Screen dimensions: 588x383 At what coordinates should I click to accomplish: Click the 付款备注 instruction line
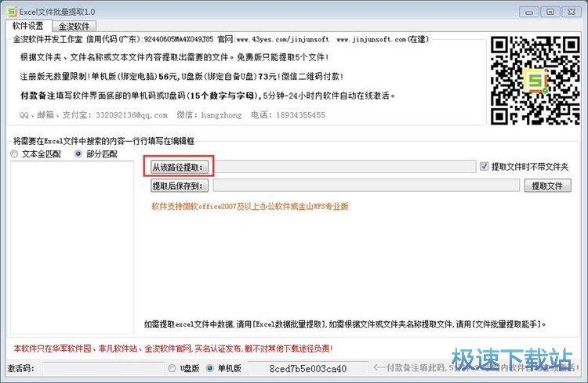click(x=208, y=96)
